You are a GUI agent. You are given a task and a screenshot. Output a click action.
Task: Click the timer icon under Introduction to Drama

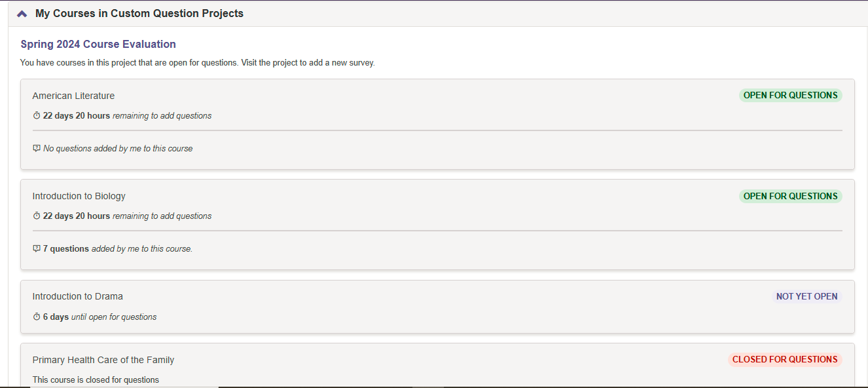point(37,317)
